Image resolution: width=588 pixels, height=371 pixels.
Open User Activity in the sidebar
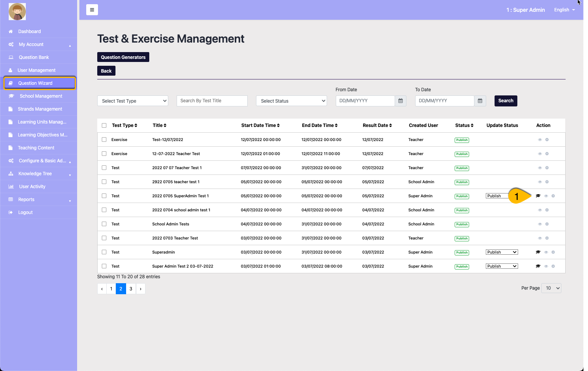[39, 187]
